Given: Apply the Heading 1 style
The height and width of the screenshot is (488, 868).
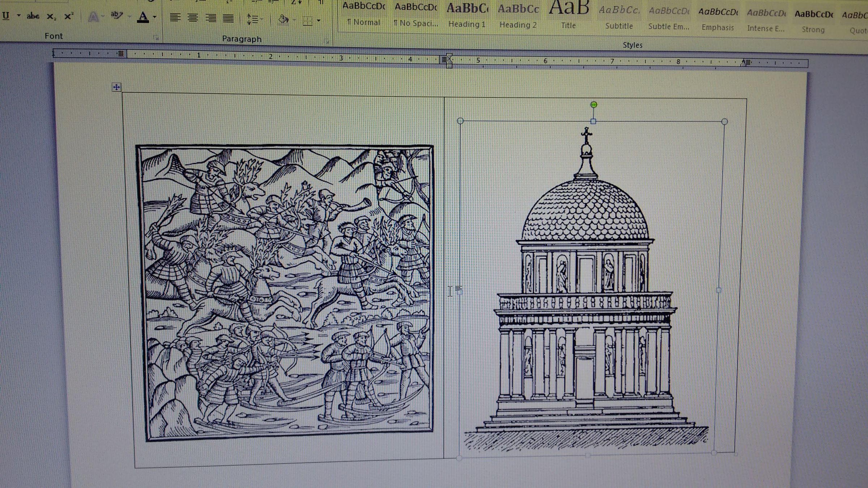Looking at the screenshot, I should [x=467, y=16].
